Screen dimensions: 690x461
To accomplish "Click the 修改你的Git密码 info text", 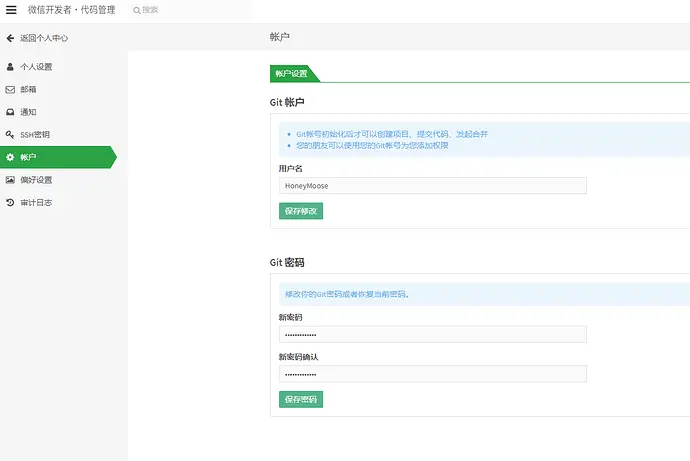I will tap(347, 294).
